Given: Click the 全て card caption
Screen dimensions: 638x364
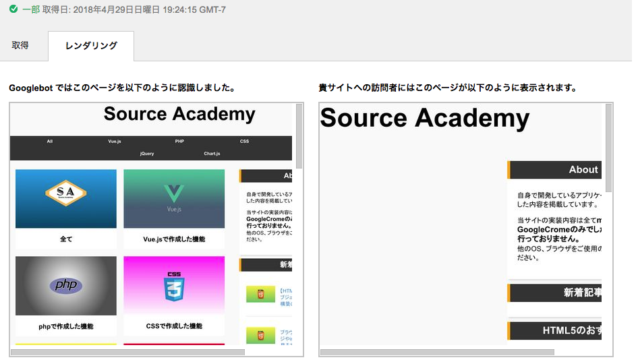Looking at the screenshot, I should [x=66, y=239].
